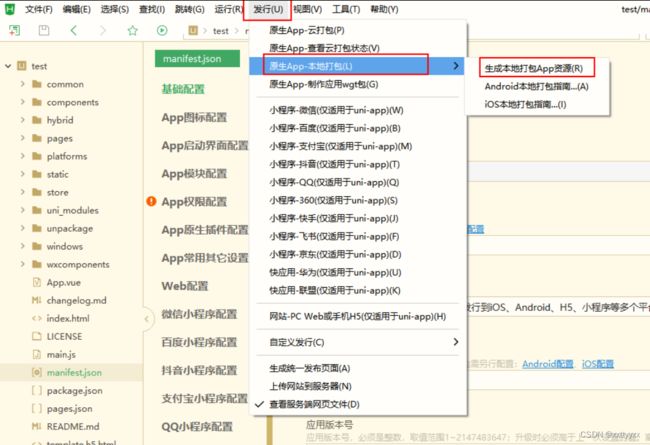Open App图标配置 section

(194, 117)
